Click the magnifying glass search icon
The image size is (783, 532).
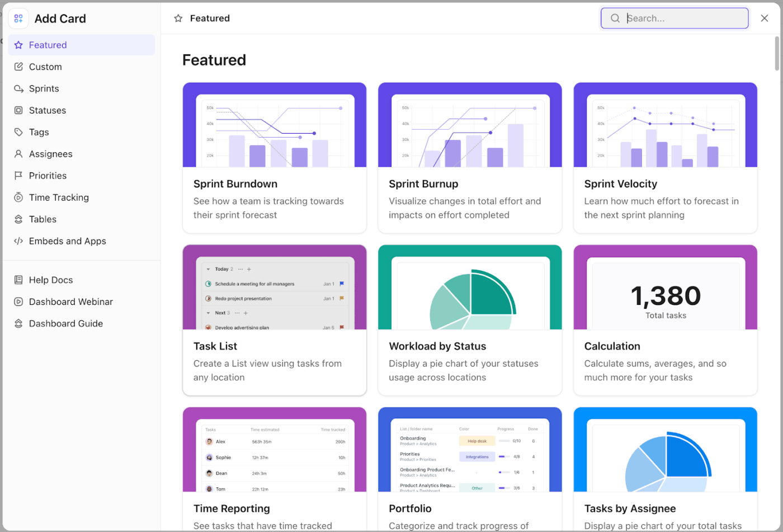coord(615,18)
